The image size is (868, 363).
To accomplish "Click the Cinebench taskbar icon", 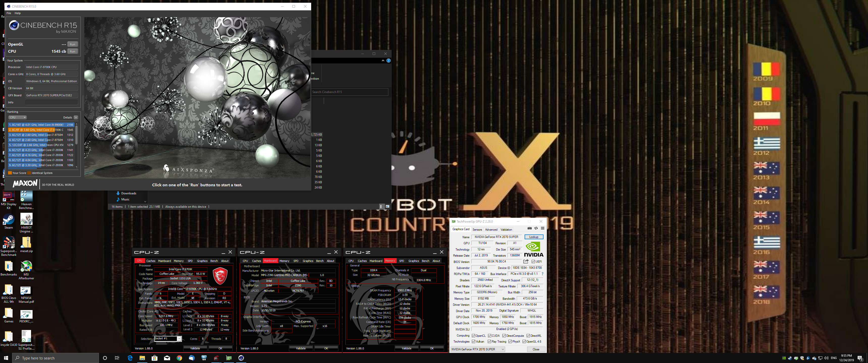I will pyautogui.click(x=241, y=358).
